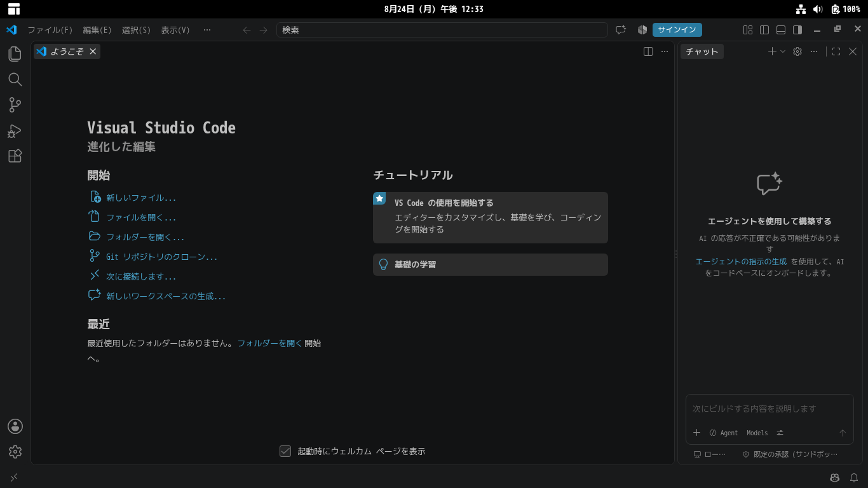Toggle the primary side bar visibility
The width and height of the screenshot is (868, 488).
[764, 30]
